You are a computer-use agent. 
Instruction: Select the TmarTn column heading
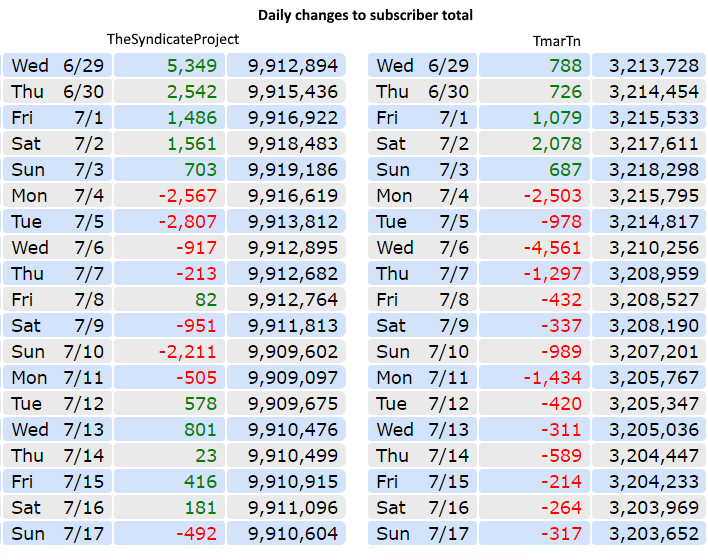click(x=556, y=41)
